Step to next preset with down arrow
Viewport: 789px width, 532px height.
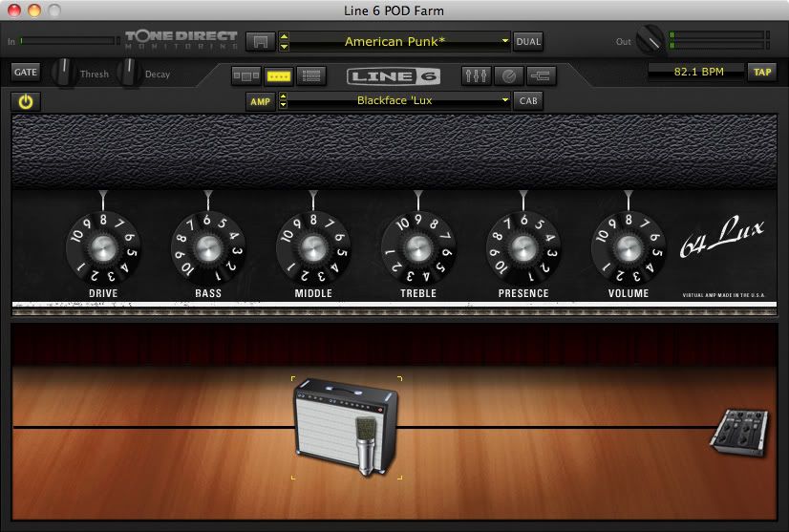click(x=284, y=46)
